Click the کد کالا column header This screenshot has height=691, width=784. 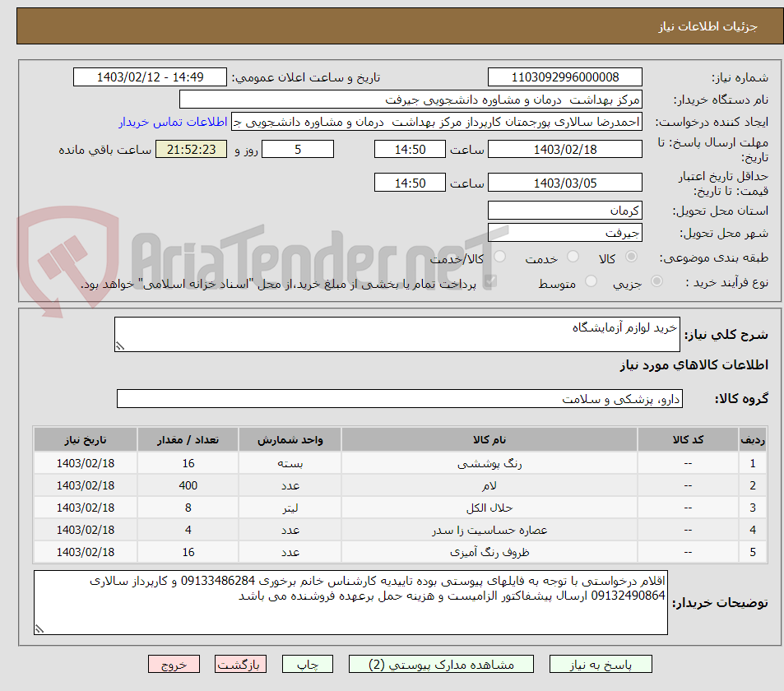coord(688,440)
